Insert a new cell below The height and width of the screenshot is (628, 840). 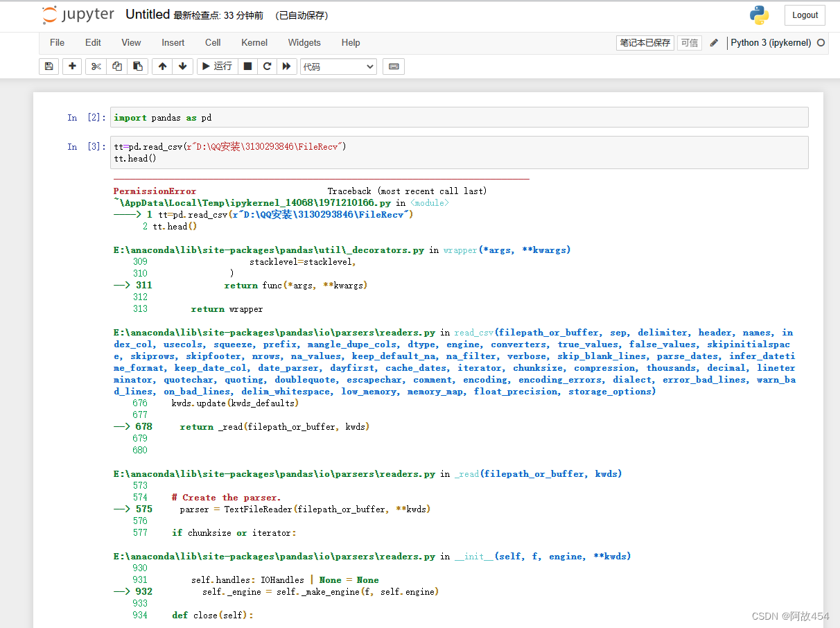(71, 66)
